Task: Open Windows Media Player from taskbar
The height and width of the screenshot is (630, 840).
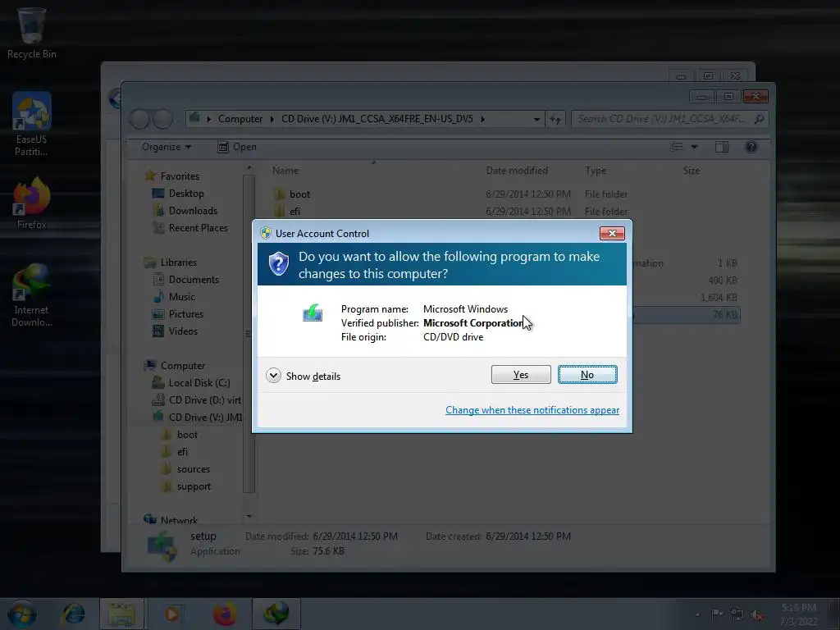Action: (x=172, y=614)
